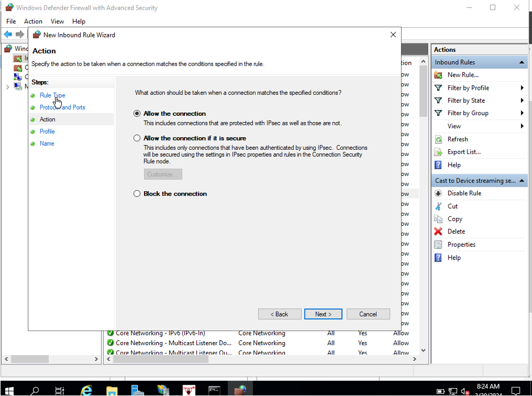Open taskbar Search magnifier
This screenshot has height=396, width=532.
pos(35,390)
